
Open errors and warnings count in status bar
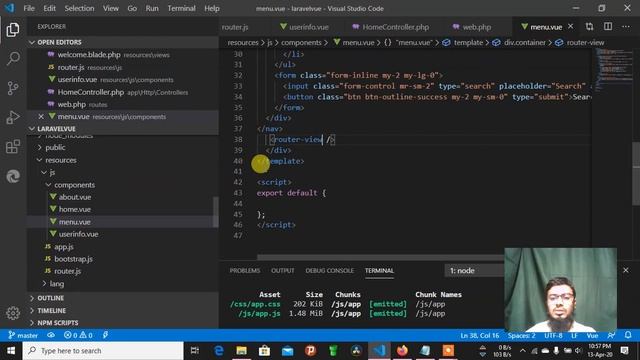(78, 335)
